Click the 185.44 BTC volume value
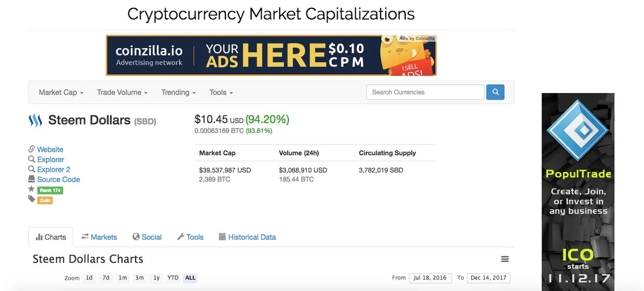The image size is (644, 291). click(x=296, y=179)
